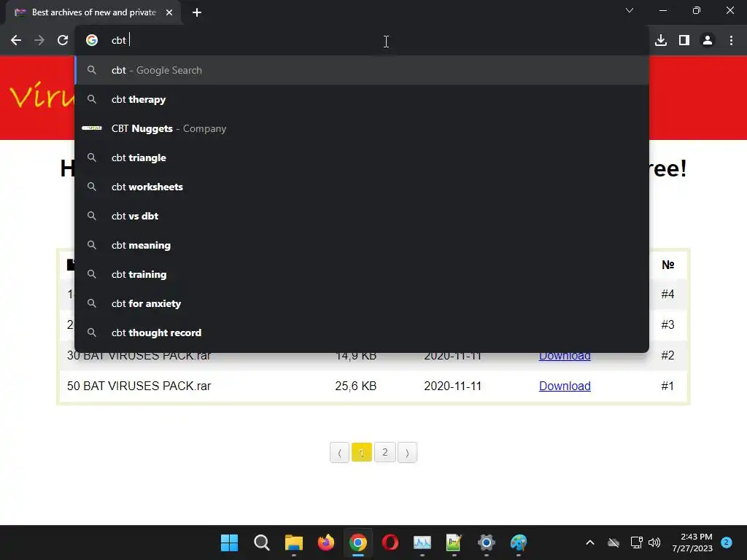
Task: Open the notification badge showing 2
Action: (726, 542)
